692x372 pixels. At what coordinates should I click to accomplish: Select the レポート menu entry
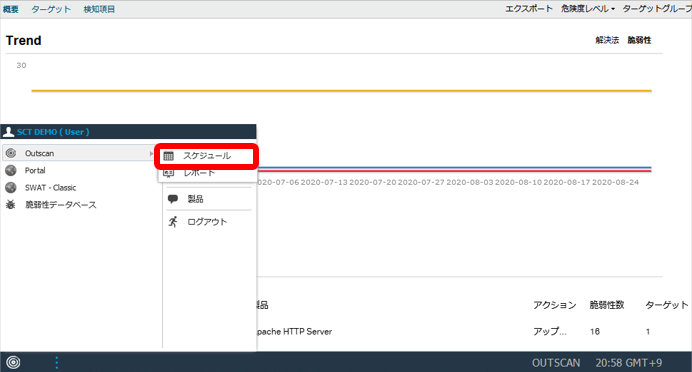199,173
